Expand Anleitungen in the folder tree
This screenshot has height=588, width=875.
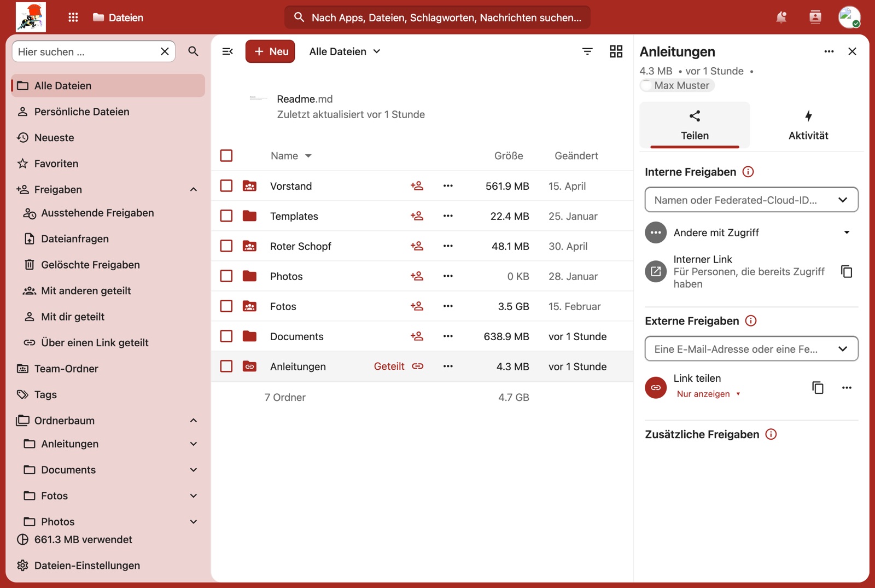pyautogui.click(x=194, y=444)
